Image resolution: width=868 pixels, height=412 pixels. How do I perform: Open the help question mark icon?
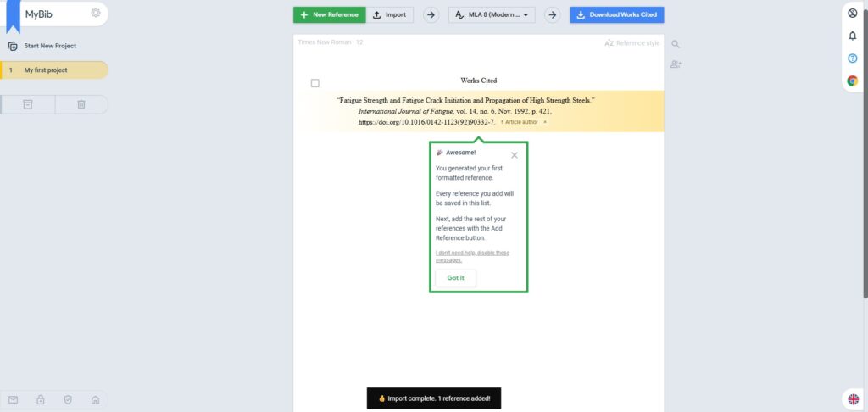[x=853, y=58]
